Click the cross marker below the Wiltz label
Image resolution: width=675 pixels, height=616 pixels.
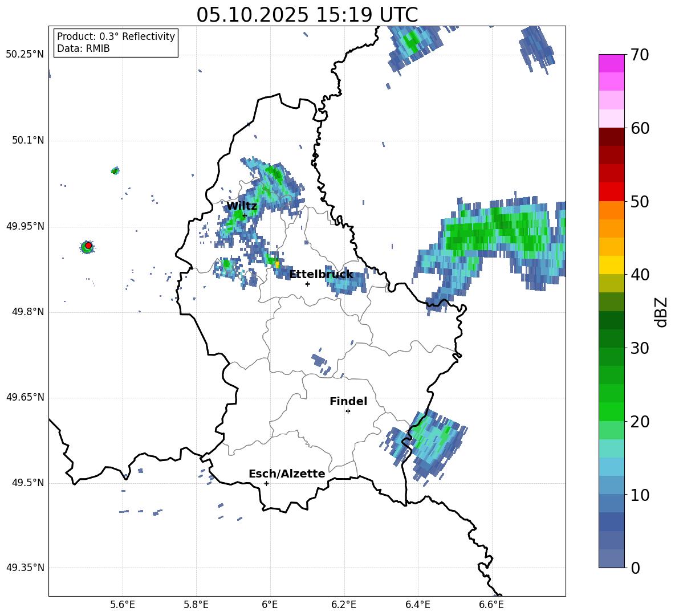coord(245,215)
